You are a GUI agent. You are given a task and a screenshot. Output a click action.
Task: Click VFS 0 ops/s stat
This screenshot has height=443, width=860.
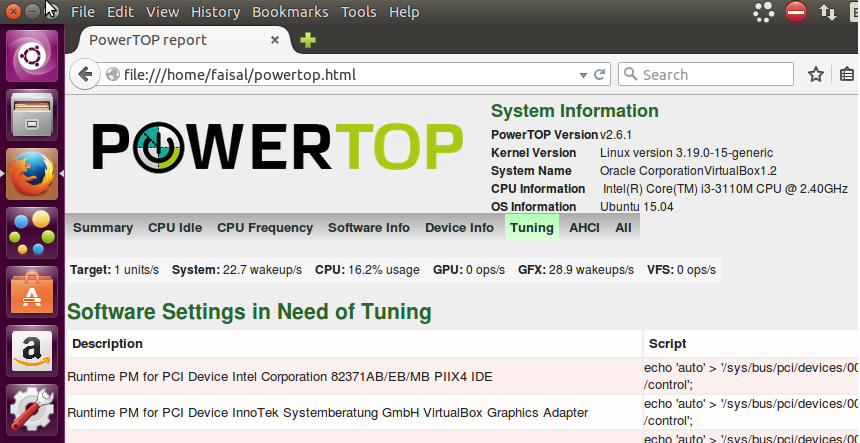coord(682,270)
